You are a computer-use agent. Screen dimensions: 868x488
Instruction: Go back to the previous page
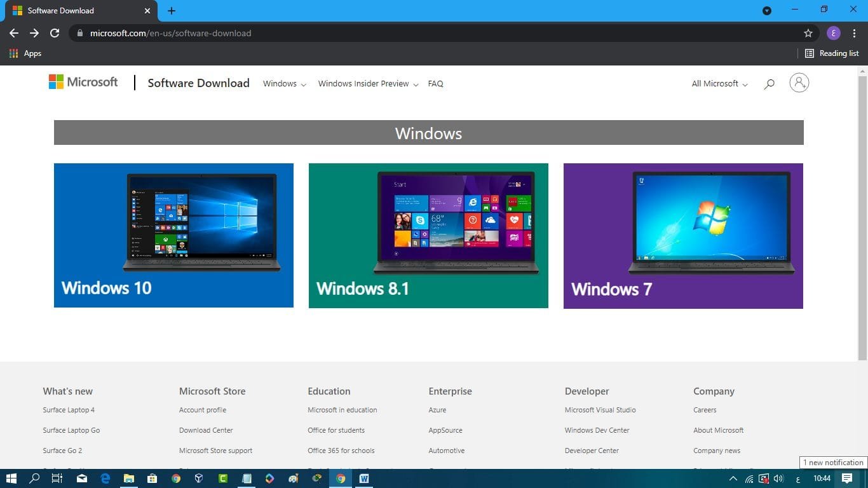click(x=14, y=33)
